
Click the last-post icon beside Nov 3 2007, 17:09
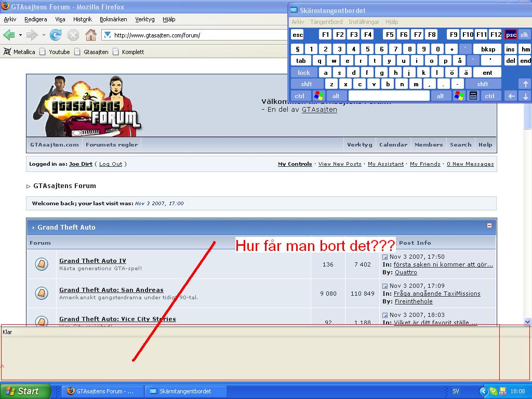click(385, 286)
